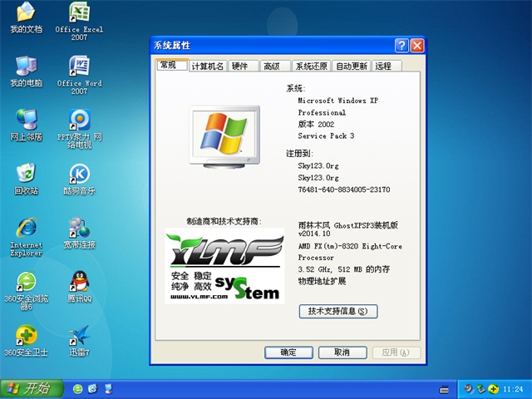
Task: Click the 技术支持信息 button
Action: 337,312
